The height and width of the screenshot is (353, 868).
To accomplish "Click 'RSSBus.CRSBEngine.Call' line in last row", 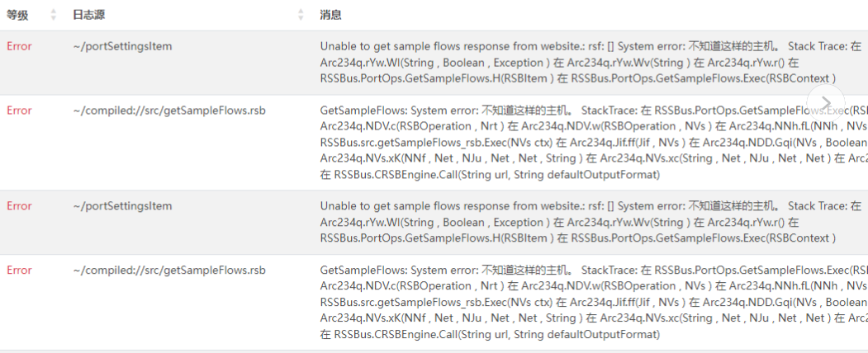I will point(490,334).
